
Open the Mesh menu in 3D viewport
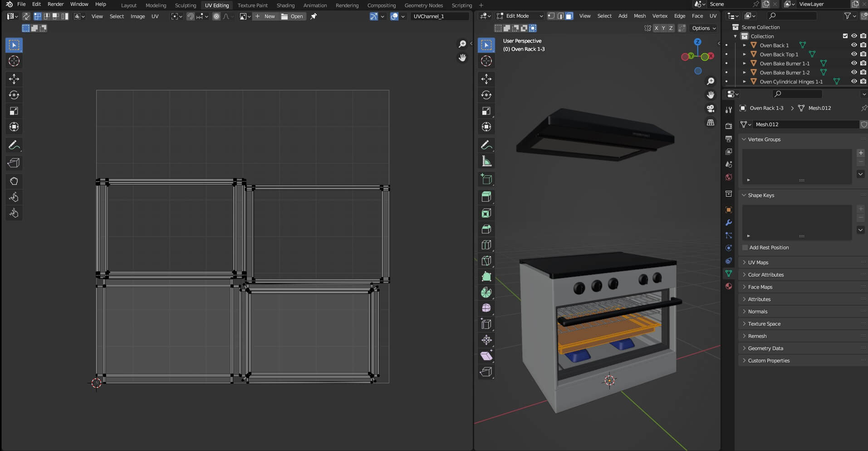[x=639, y=16]
